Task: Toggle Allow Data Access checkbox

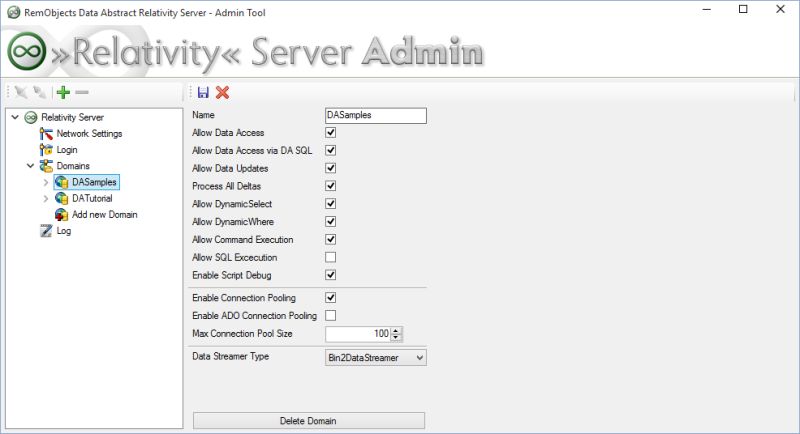Action: pos(331,133)
